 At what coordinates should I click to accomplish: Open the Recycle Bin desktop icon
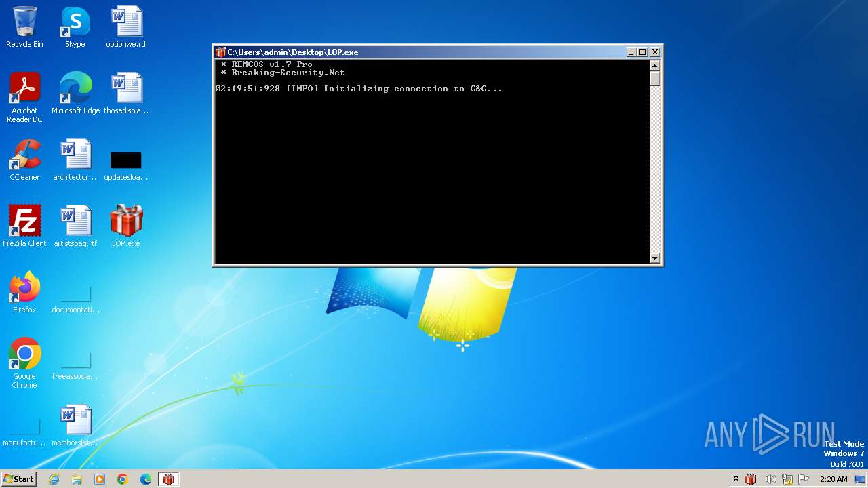[24, 27]
